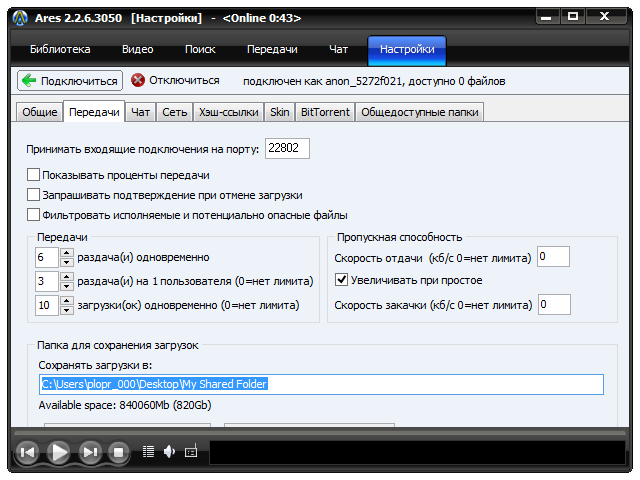Go to the Передачи main tab
The width and height of the screenshot is (640, 480).
tap(272, 49)
